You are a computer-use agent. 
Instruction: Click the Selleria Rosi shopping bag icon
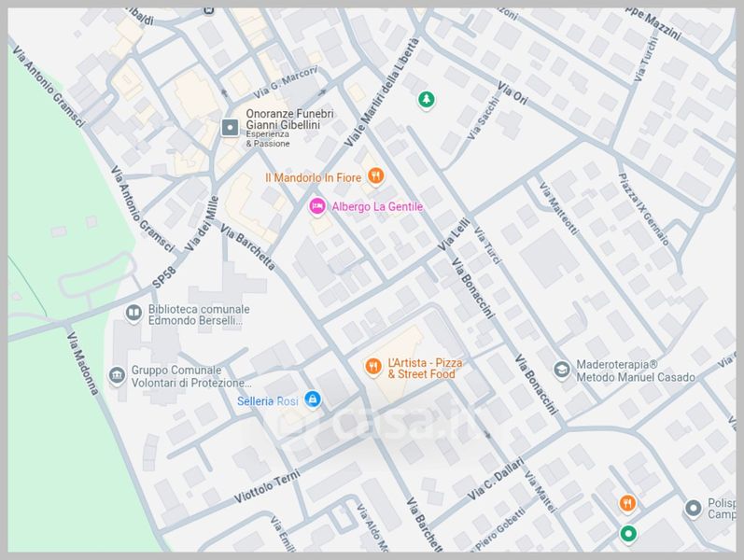tap(312, 400)
